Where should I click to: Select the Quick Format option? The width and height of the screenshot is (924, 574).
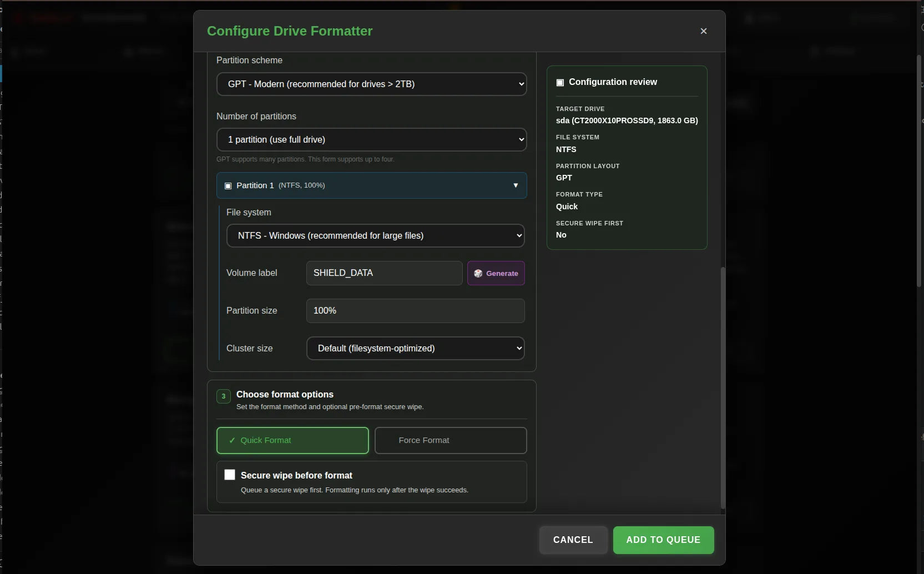[292, 440]
